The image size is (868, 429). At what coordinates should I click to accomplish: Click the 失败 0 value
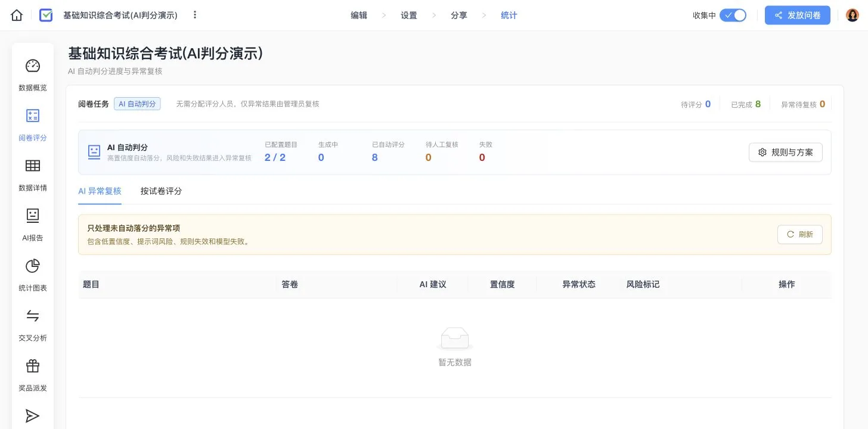tap(482, 157)
